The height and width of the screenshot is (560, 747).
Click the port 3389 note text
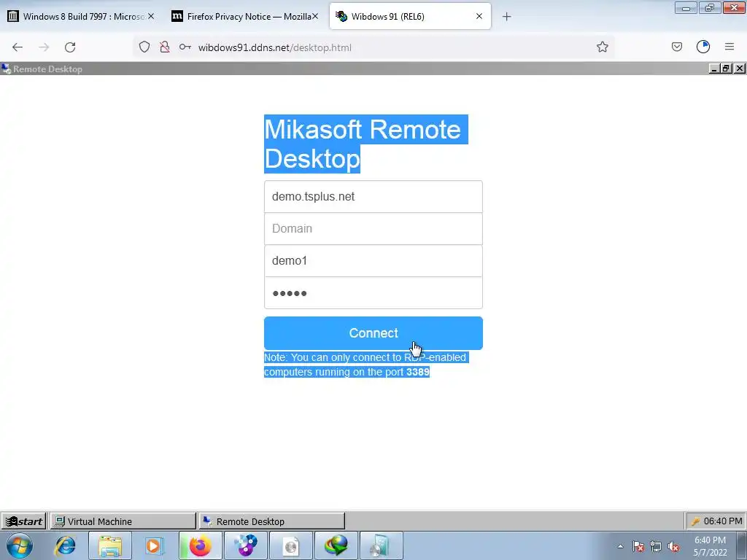point(366,365)
